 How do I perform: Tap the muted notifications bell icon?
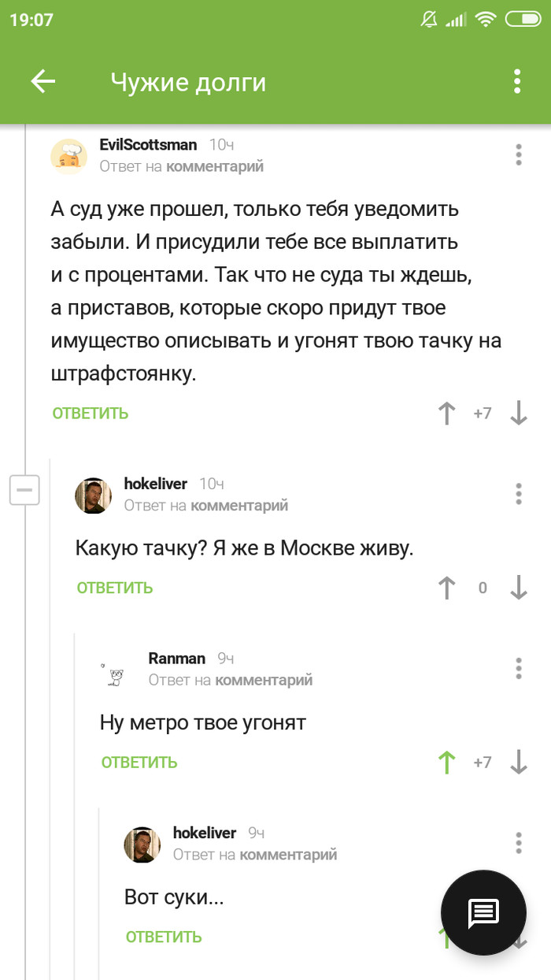pyautogui.click(x=429, y=19)
